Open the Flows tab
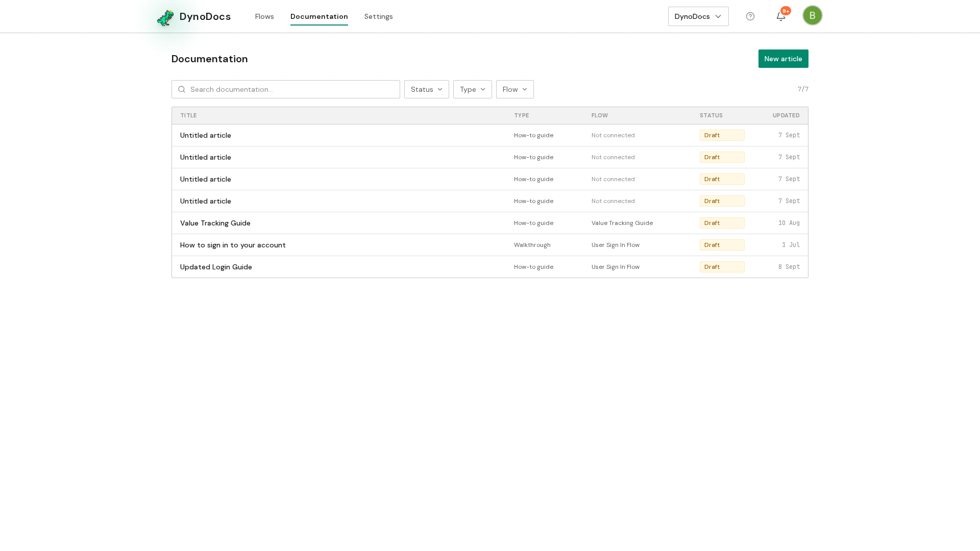 tap(264, 16)
